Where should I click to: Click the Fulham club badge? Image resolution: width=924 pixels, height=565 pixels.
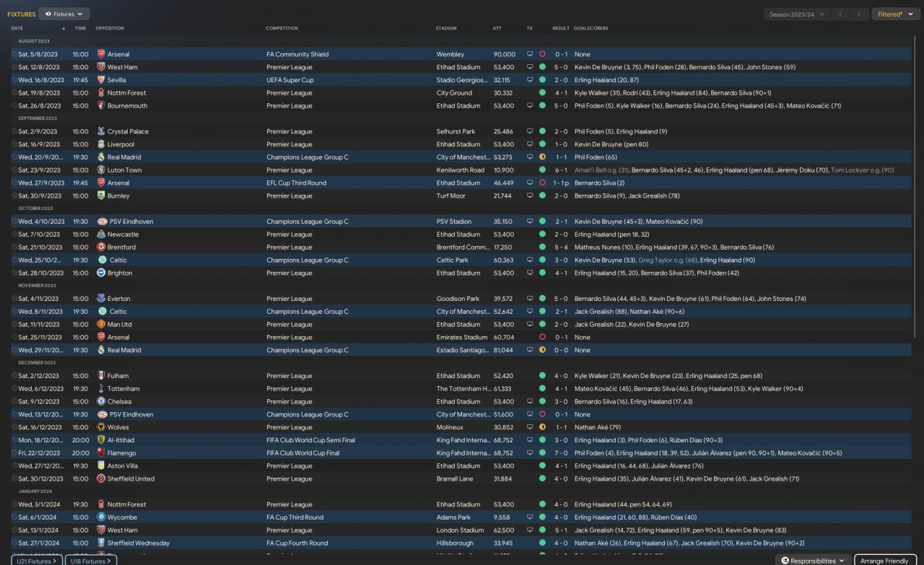click(101, 376)
